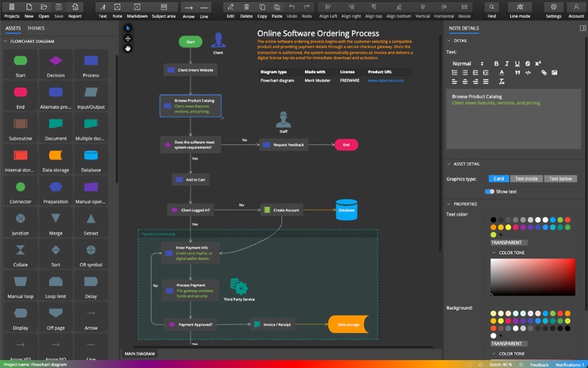
Task: Open the Projects menu icon
Action: [x=12, y=7]
